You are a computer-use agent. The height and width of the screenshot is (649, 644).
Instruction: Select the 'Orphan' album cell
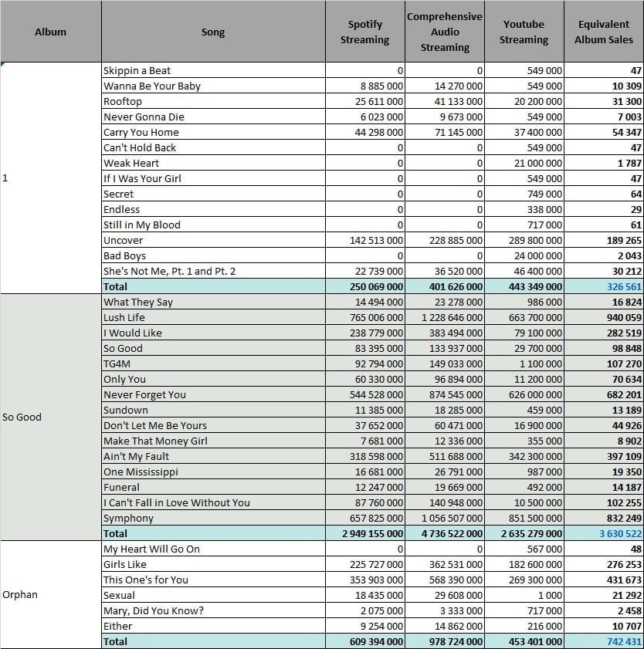coord(50,595)
